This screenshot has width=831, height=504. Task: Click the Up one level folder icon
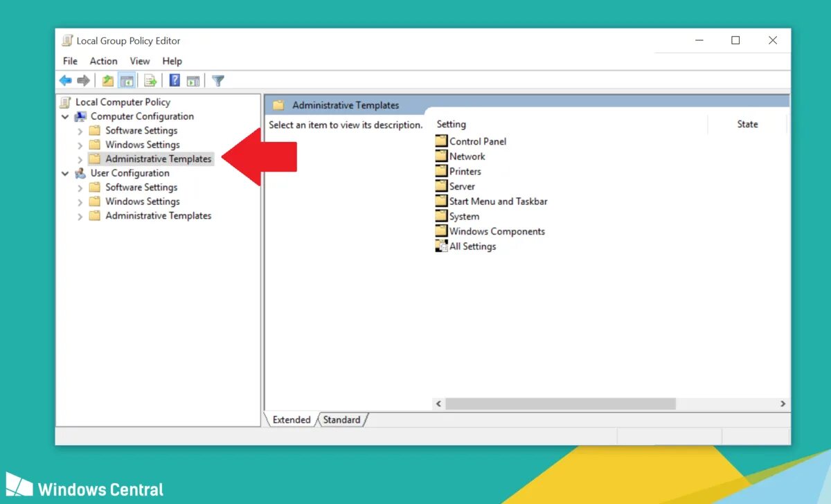tap(107, 80)
